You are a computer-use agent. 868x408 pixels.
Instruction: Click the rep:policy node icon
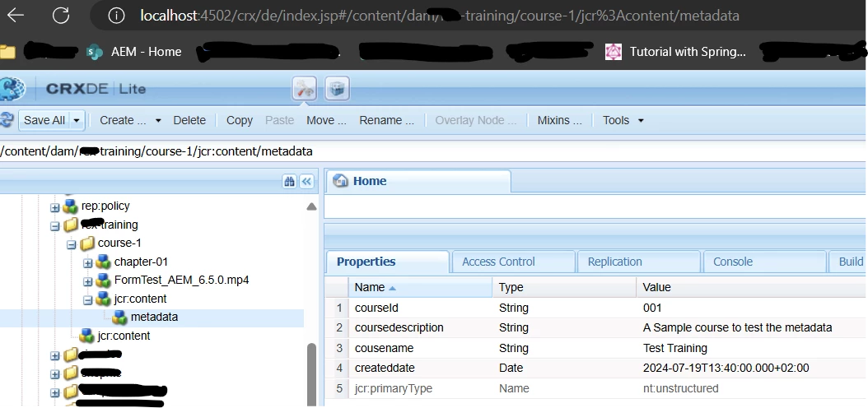pos(70,206)
